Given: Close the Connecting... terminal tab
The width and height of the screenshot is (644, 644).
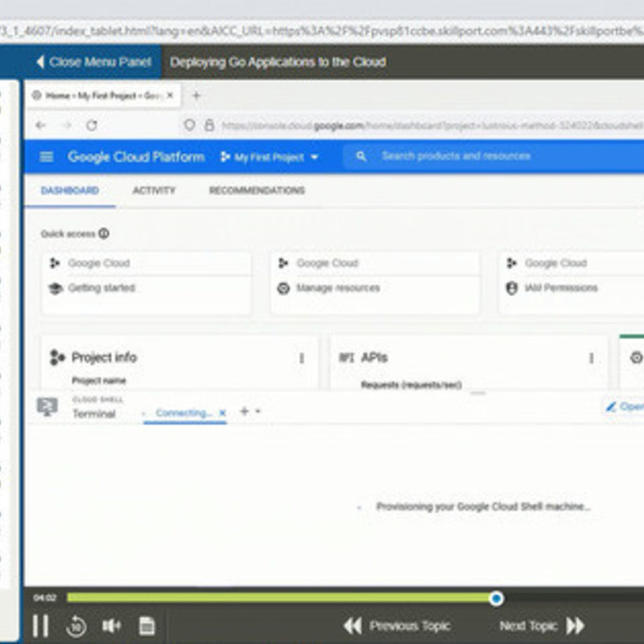Looking at the screenshot, I should coord(222,413).
